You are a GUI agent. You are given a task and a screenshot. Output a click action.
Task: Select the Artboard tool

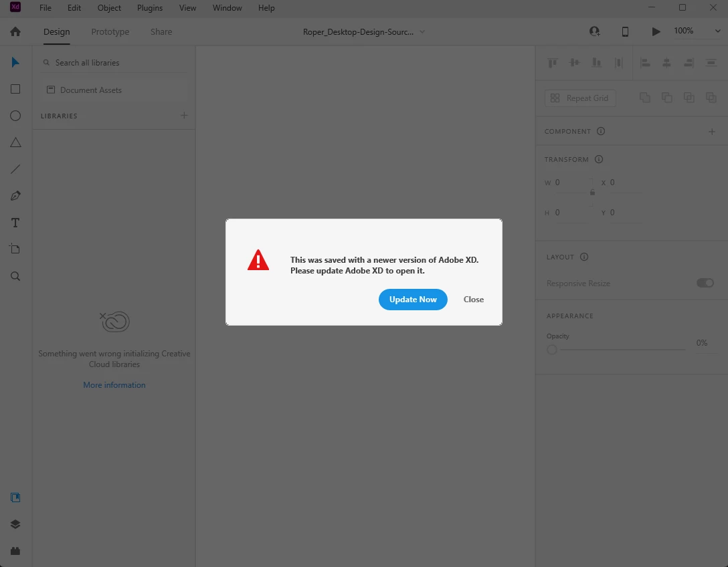(x=15, y=249)
